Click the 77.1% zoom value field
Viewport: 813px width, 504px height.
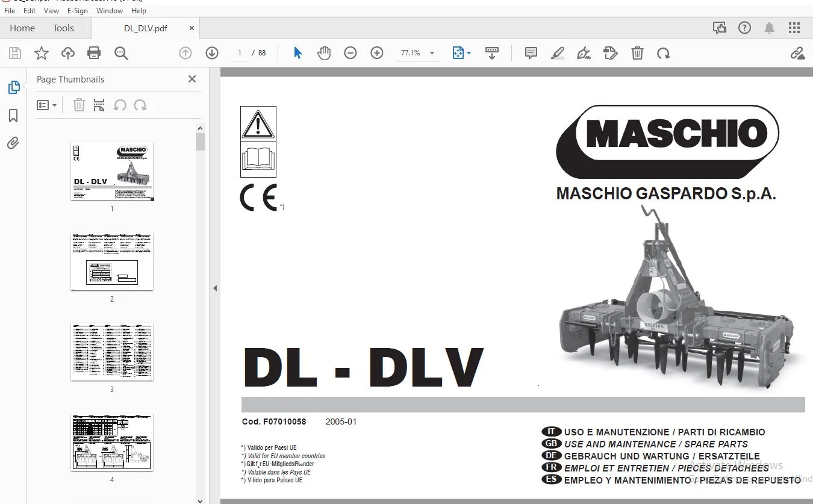point(411,53)
